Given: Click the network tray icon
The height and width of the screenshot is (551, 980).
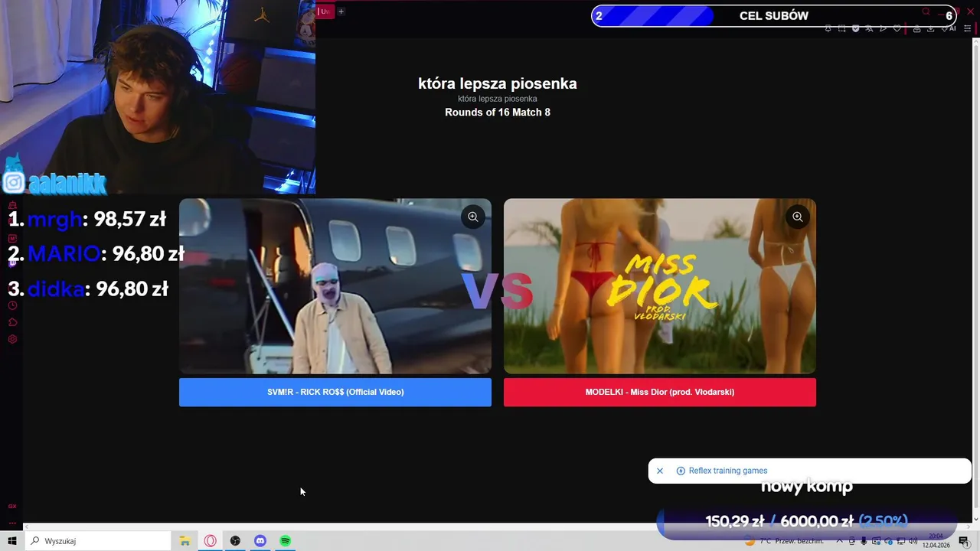Looking at the screenshot, I should click(x=900, y=541).
